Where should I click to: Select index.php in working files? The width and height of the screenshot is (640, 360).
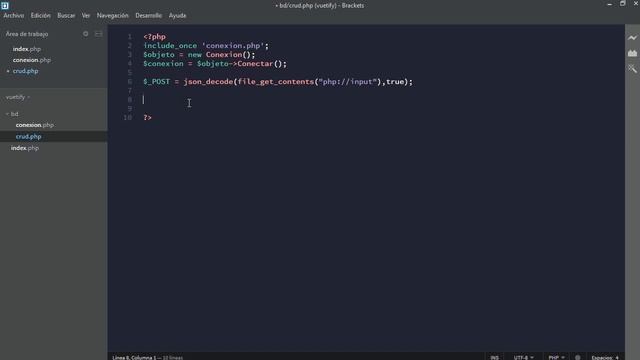tap(27, 49)
